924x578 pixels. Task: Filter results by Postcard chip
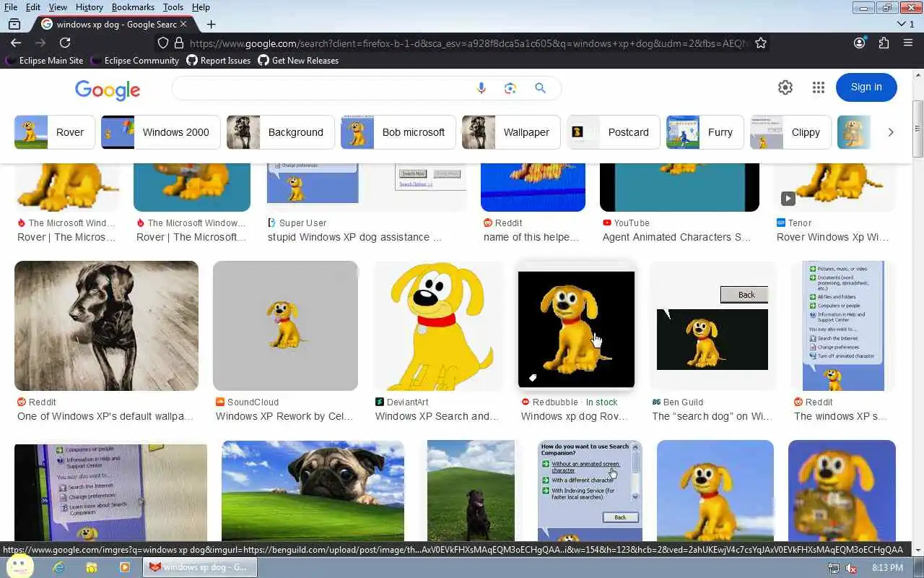coord(614,132)
